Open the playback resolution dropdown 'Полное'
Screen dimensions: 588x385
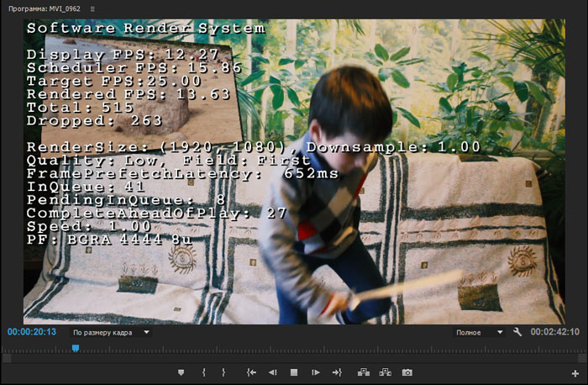click(x=478, y=333)
